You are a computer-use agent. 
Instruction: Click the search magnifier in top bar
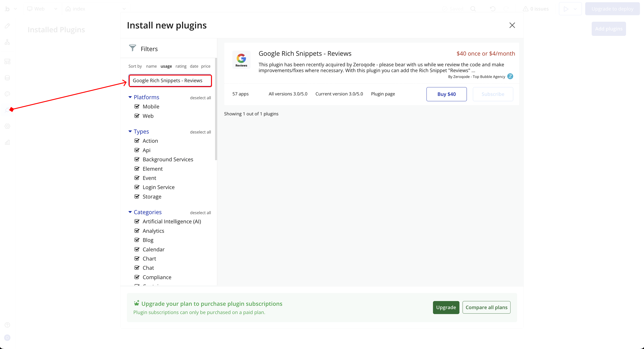(x=473, y=9)
